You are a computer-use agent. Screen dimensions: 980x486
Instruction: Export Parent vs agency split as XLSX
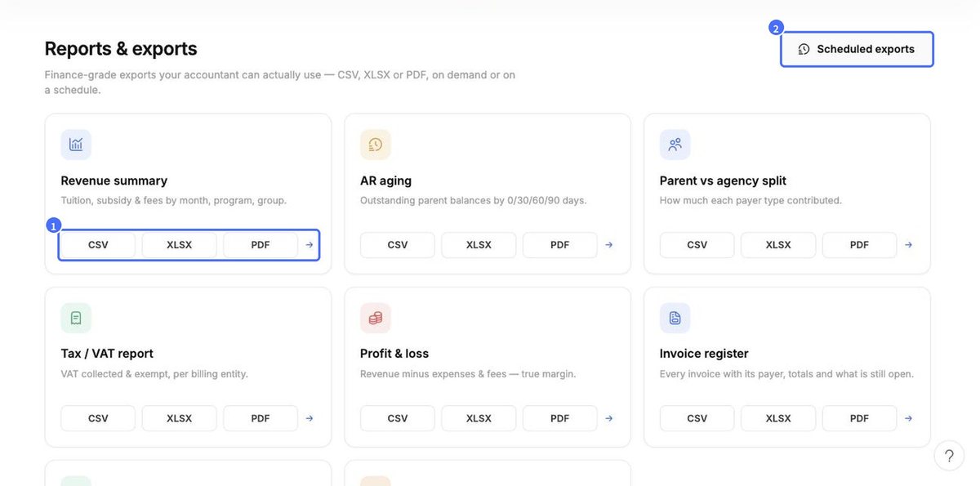[778, 245]
